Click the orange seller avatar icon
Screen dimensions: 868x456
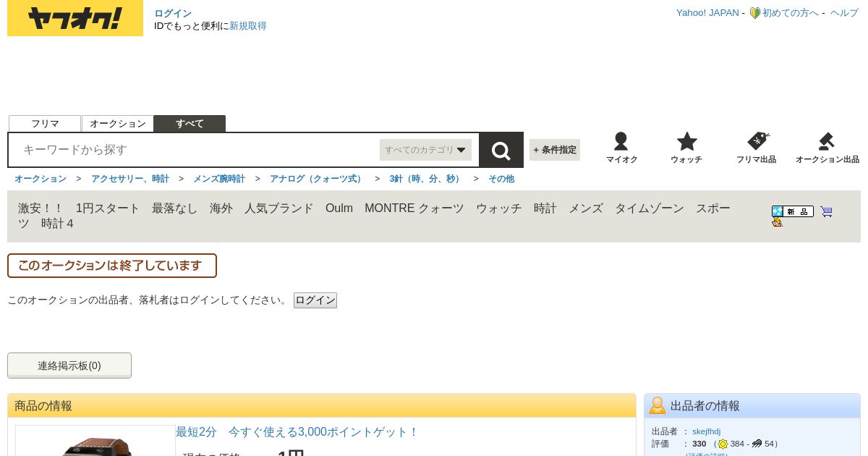[658, 405]
